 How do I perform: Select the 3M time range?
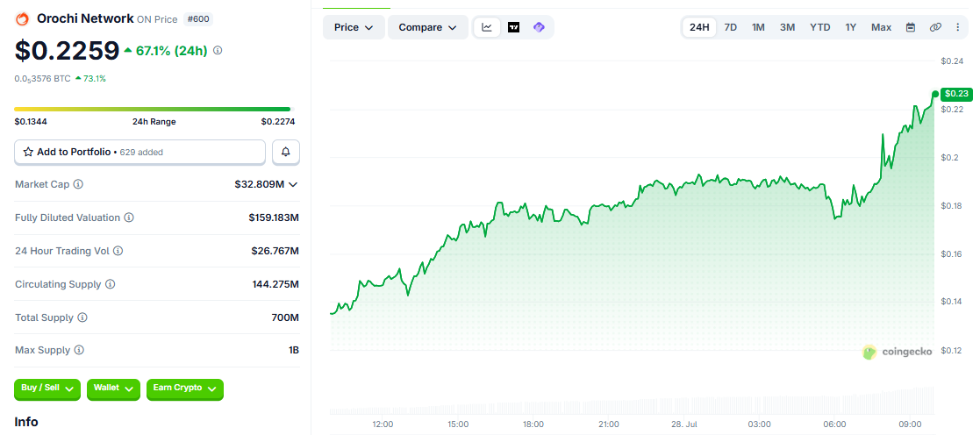click(788, 27)
